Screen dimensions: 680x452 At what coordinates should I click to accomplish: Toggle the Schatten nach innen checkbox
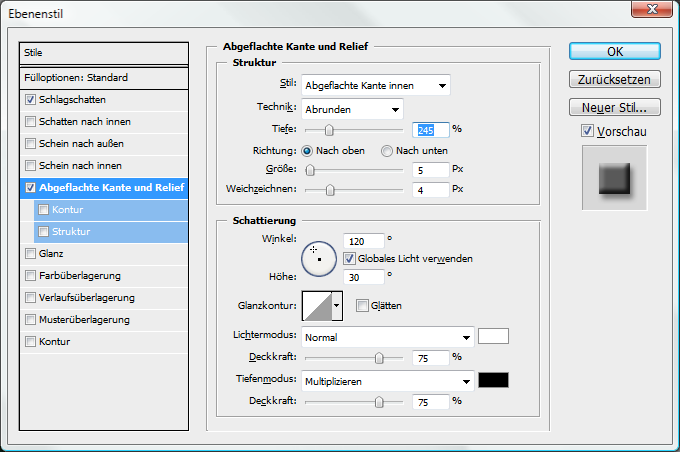point(30,121)
